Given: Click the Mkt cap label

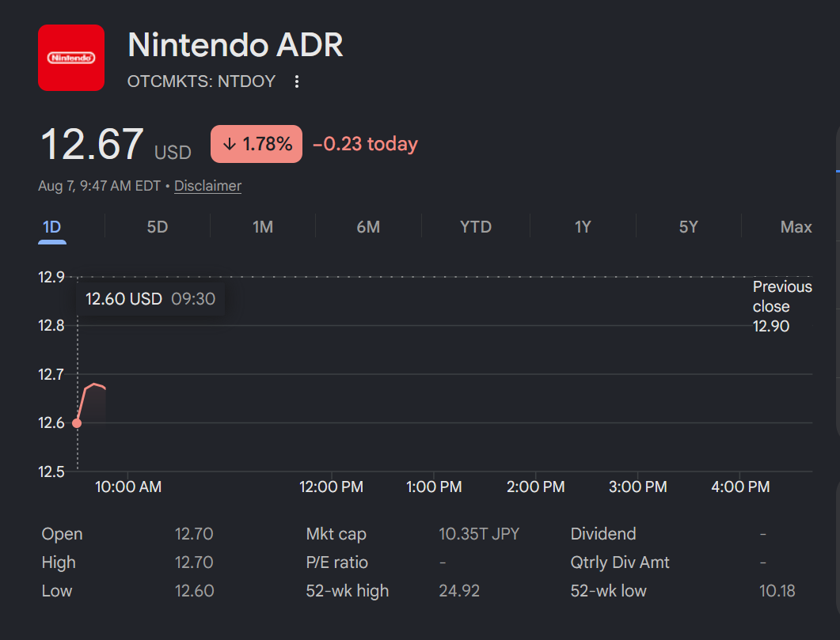Looking at the screenshot, I should (336, 534).
